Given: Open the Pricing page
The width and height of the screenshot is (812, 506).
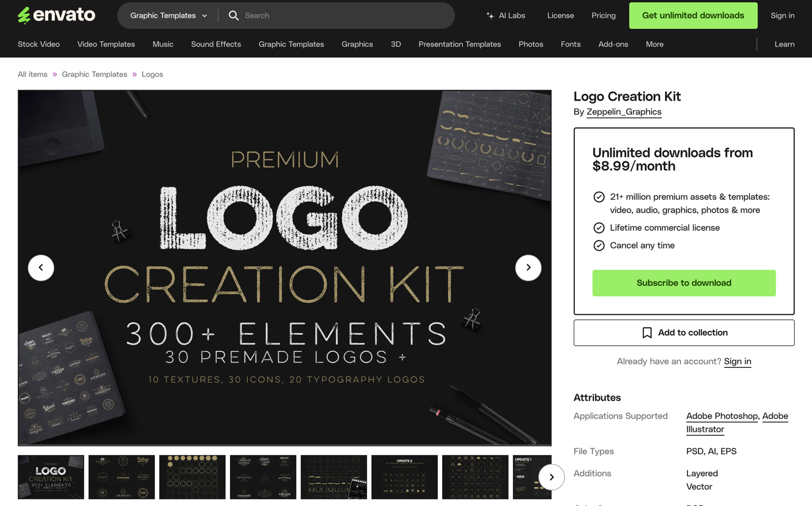Looking at the screenshot, I should click(604, 15).
